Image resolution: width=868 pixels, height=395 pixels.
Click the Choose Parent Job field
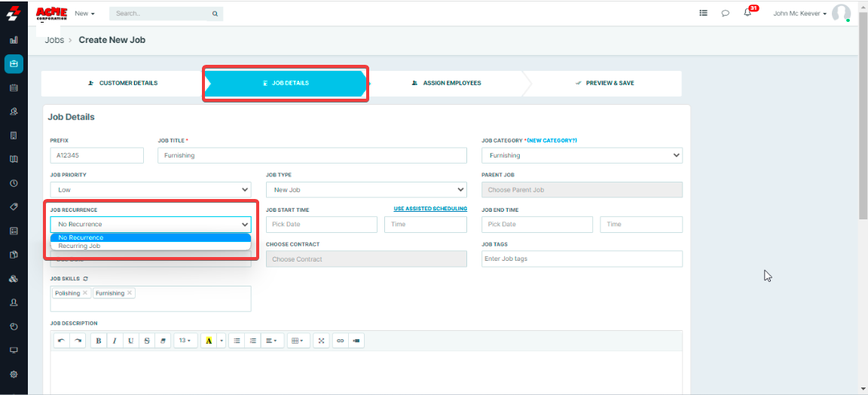582,189
